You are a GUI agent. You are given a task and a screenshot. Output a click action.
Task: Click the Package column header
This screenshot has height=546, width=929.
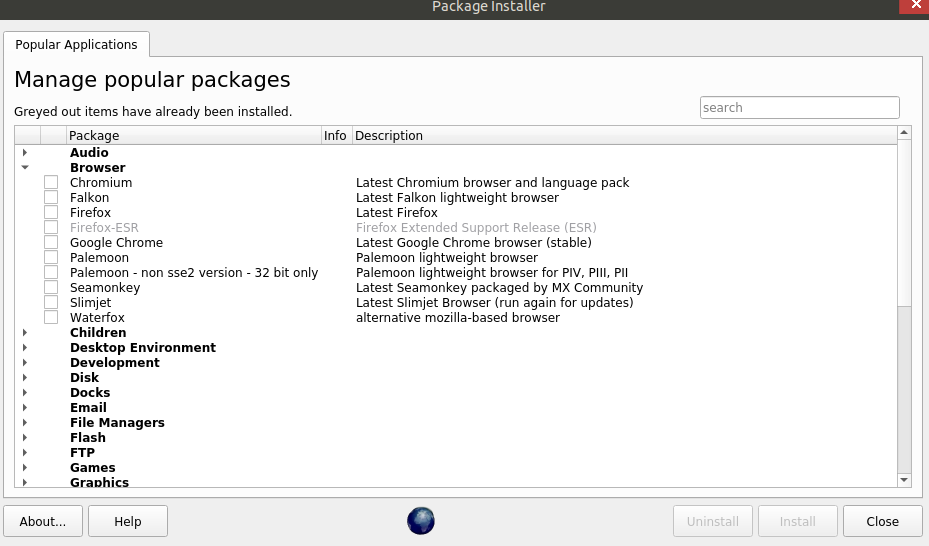click(194, 136)
